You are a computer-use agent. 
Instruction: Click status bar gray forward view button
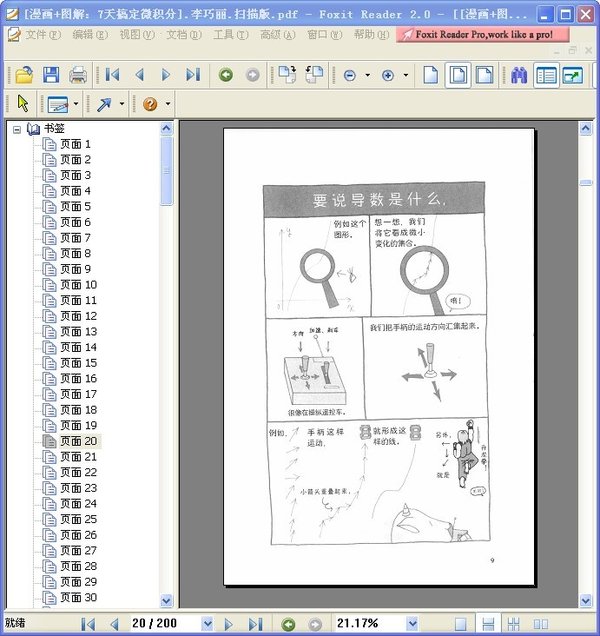point(315,624)
